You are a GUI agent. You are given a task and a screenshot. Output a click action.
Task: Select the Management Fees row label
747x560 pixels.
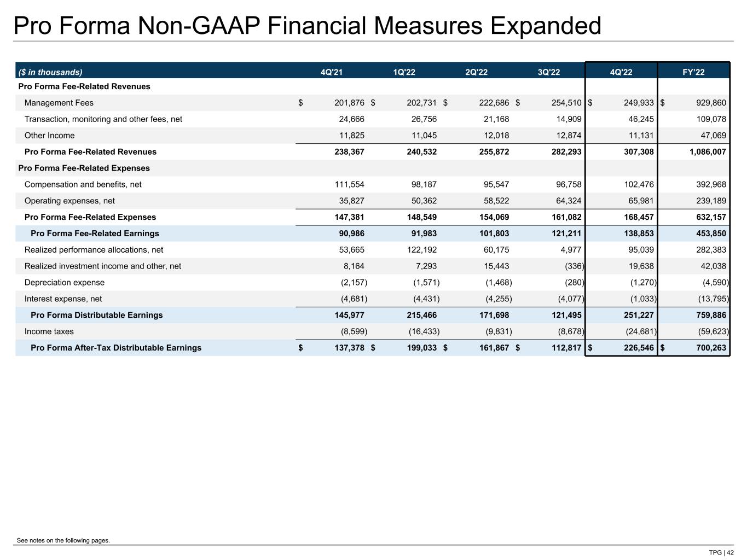(59, 103)
